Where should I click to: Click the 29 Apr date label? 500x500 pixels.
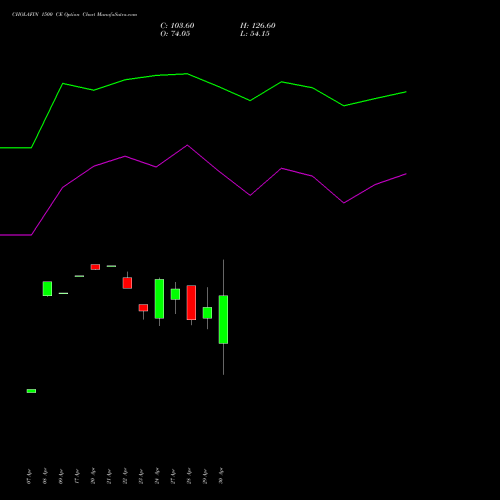pos(205,477)
